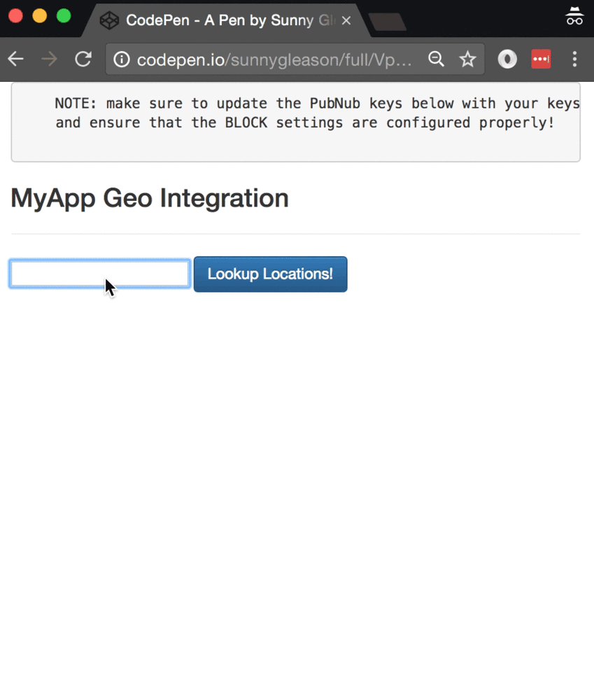Maximize the window with green button
The image size is (594, 700).
pyautogui.click(x=64, y=16)
